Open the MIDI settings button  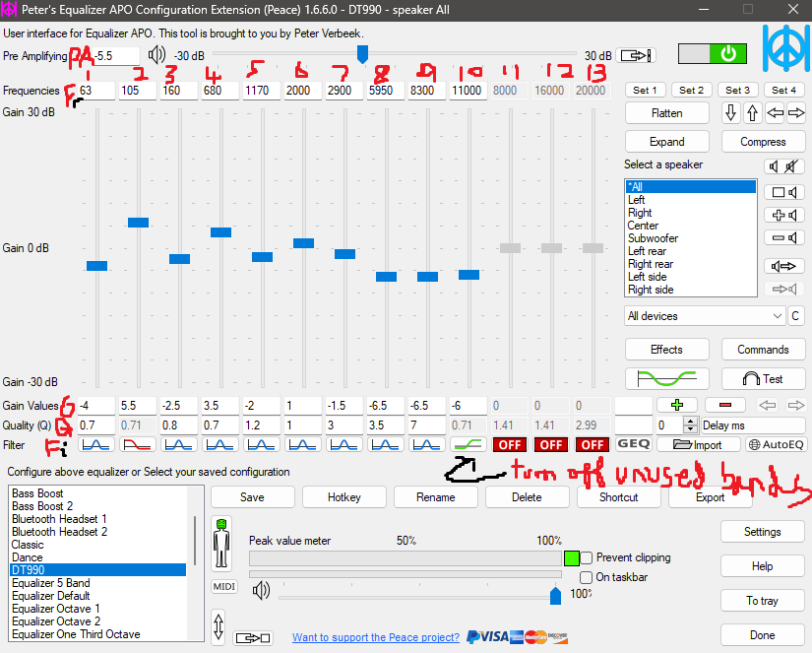(x=224, y=586)
